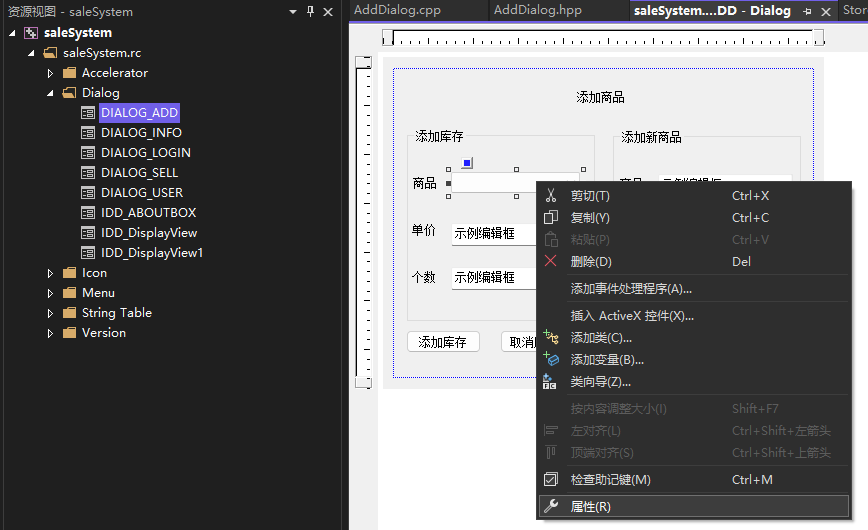The image size is (868, 530).
Task: Click the scissors icon beside 剪切(T)
Action: (551, 195)
